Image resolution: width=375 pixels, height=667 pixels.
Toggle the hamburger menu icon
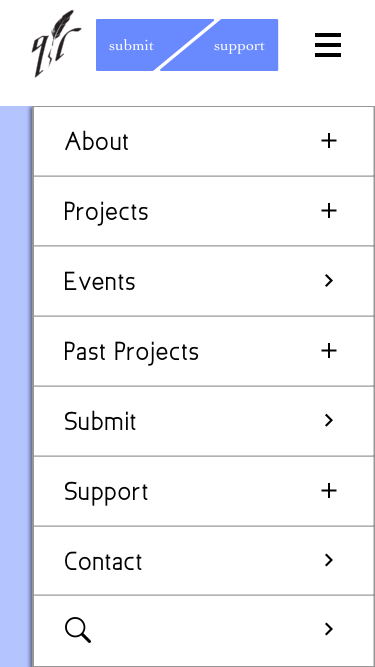[328, 45]
